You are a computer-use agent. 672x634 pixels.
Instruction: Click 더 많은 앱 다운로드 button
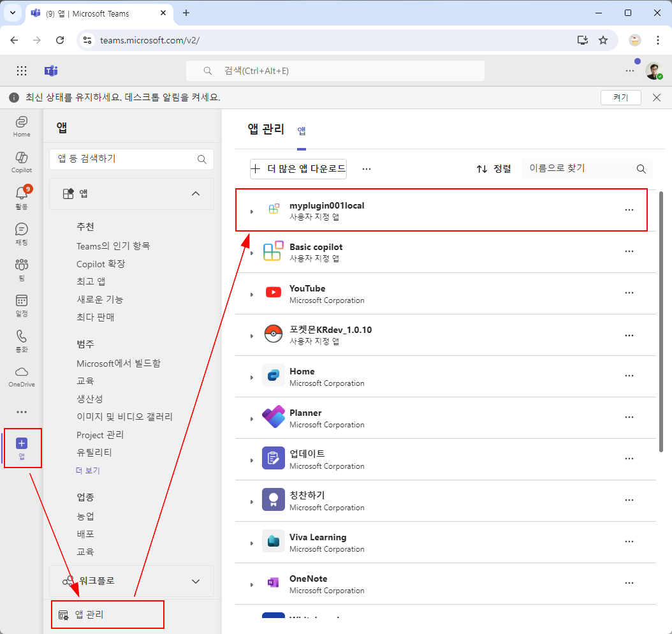pyautogui.click(x=298, y=169)
